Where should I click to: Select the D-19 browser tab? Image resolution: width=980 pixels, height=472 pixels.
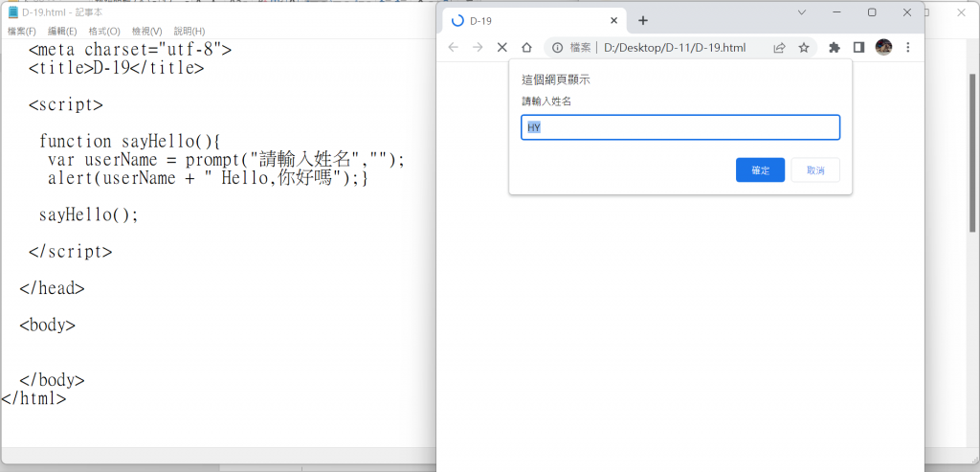click(x=535, y=21)
